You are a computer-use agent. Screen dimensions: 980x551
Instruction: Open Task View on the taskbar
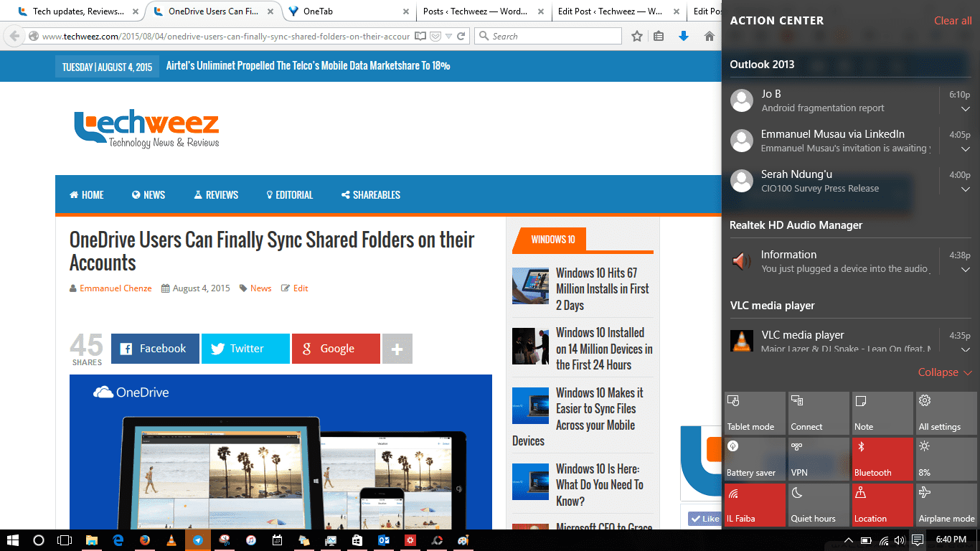[x=65, y=540]
